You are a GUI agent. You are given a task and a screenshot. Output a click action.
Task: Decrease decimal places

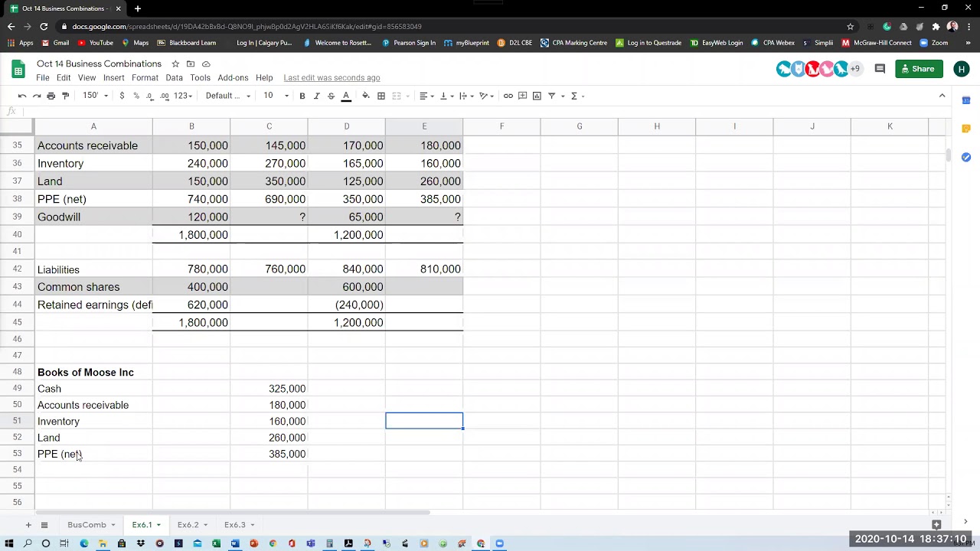(x=150, y=96)
